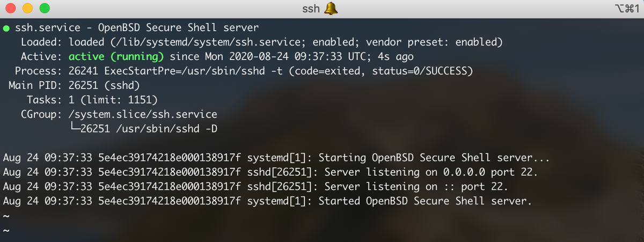Minimize the terminal with the yellow button
644x242 pixels.
click(27, 8)
